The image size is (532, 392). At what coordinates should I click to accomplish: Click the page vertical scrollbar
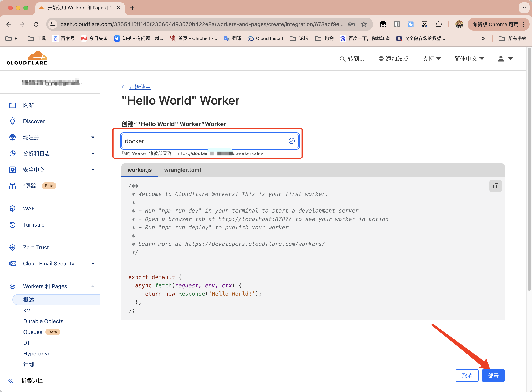click(x=529, y=169)
